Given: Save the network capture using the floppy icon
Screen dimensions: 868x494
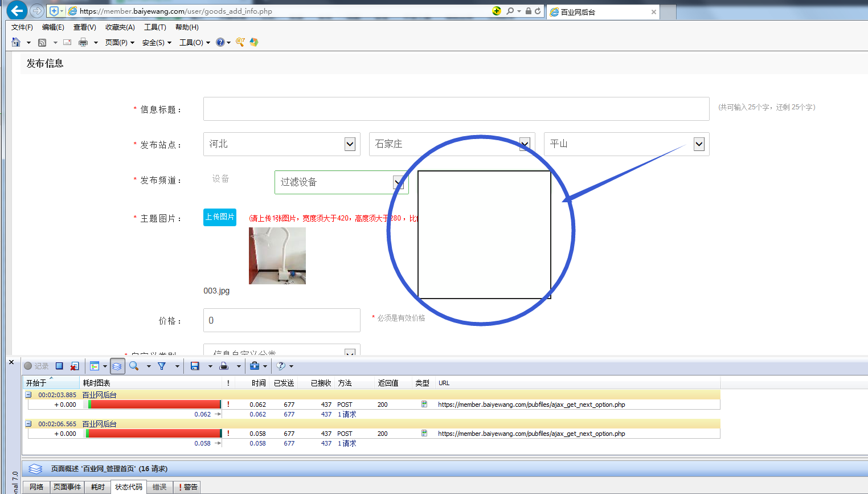Looking at the screenshot, I should [x=195, y=366].
